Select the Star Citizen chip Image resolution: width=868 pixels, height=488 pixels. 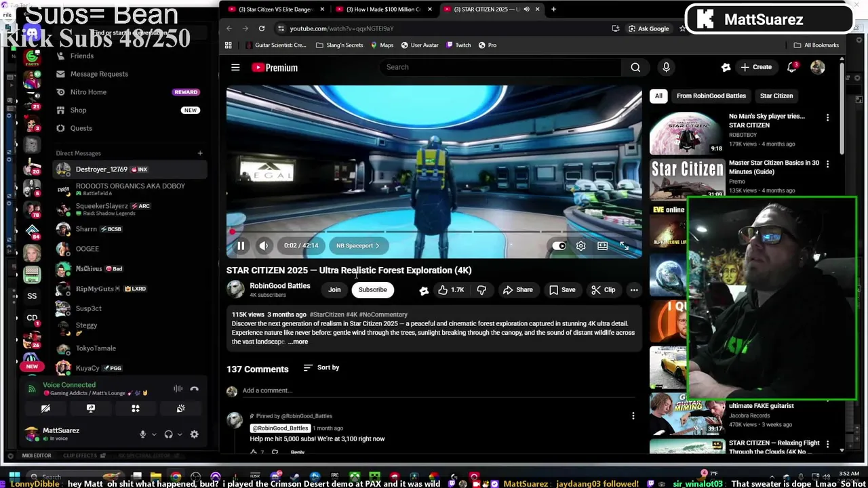point(776,96)
